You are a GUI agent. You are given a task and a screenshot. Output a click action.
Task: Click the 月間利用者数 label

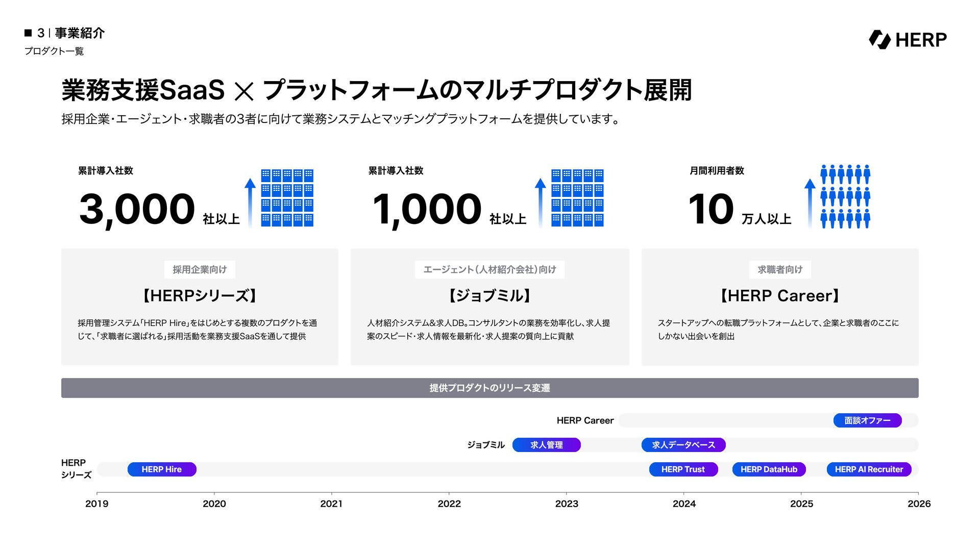click(x=717, y=170)
